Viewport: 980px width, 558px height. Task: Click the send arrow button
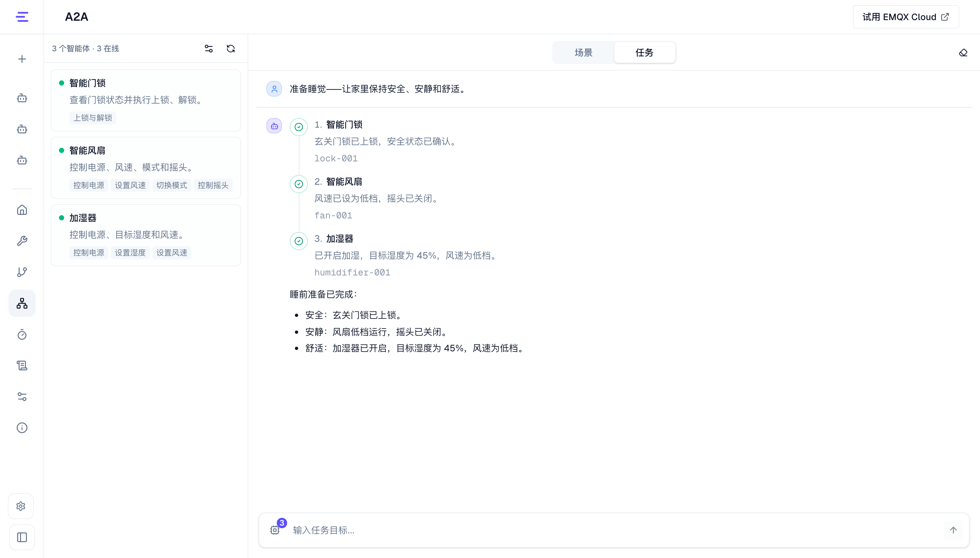(x=953, y=530)
